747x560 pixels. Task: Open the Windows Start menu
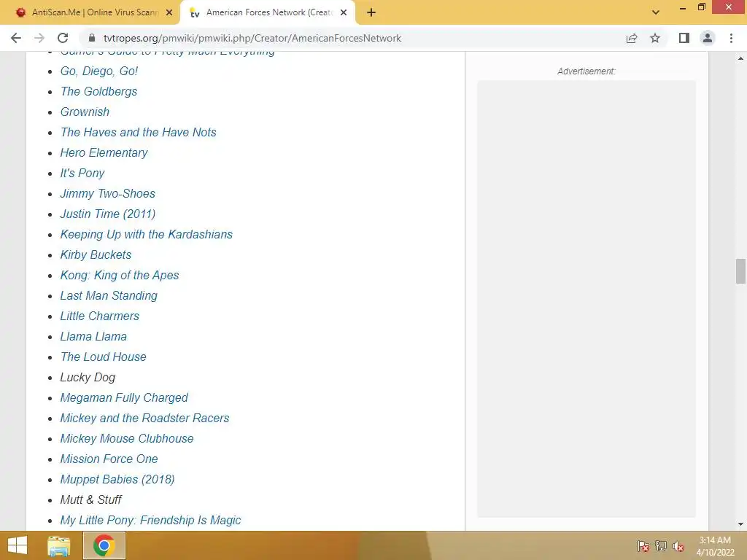pyautogui.click(x=18, y=545)
